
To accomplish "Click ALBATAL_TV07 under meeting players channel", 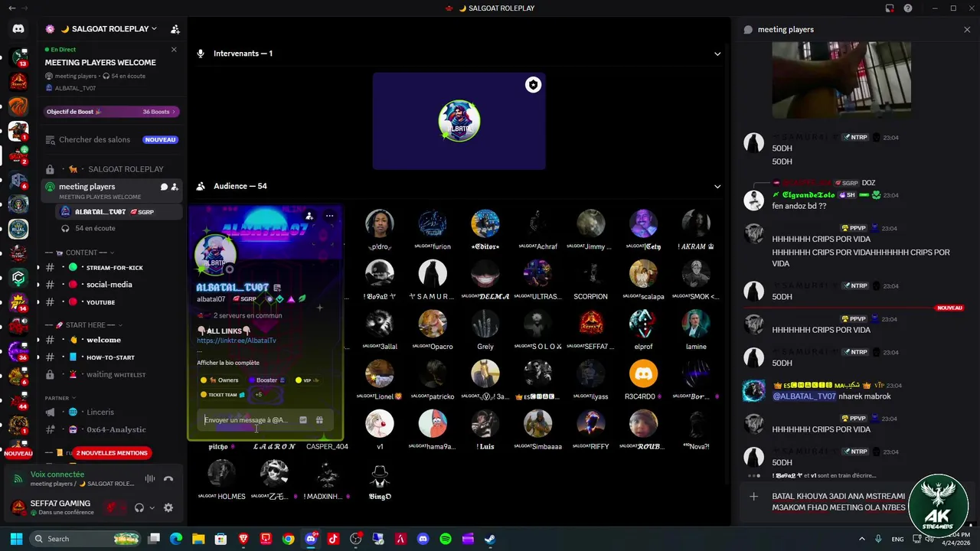I will [119, 212].
